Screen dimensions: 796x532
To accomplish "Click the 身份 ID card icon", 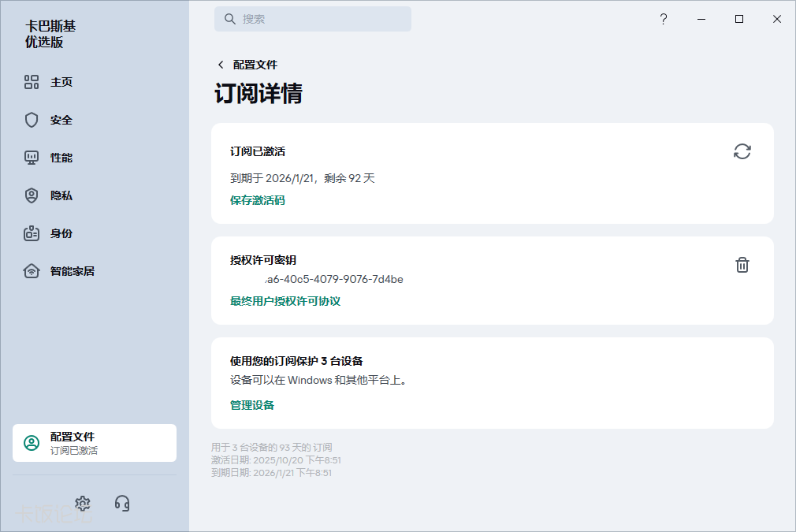I will pos(32,233).
